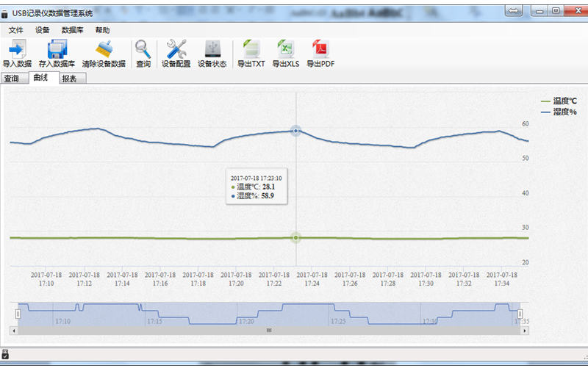Switch to the 报表 report tab
Viewport: 588px width, 368px height.
coord(70,79)
